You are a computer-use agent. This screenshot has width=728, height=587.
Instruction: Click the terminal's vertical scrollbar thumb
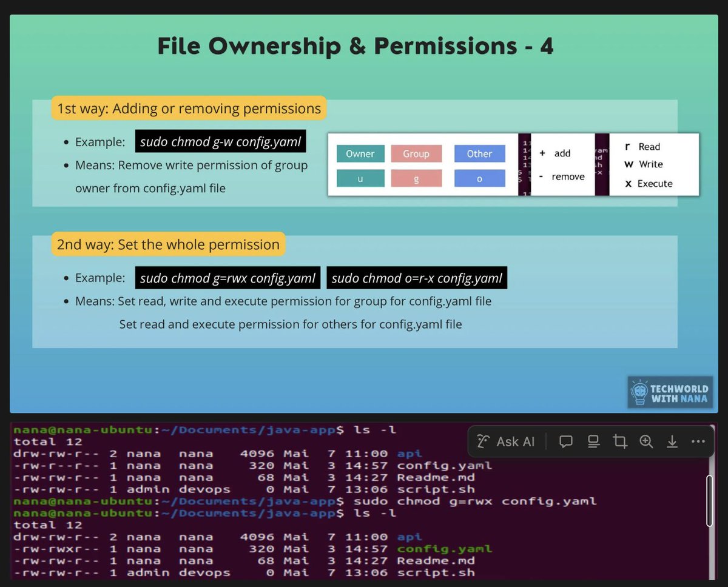710,500
